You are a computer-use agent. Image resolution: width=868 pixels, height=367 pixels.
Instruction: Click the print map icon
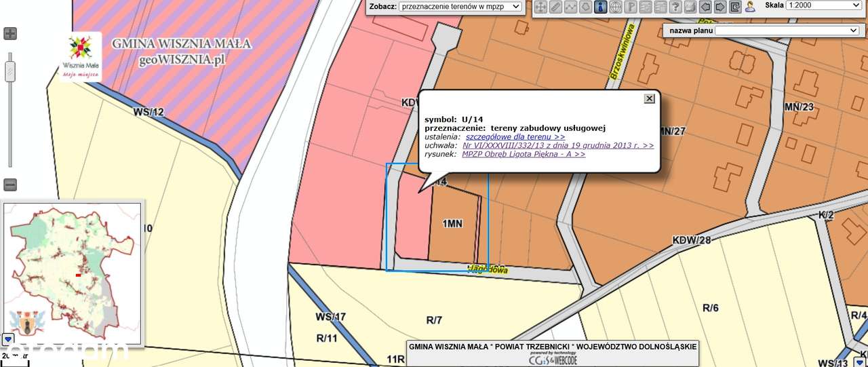(x=690, y=7)
